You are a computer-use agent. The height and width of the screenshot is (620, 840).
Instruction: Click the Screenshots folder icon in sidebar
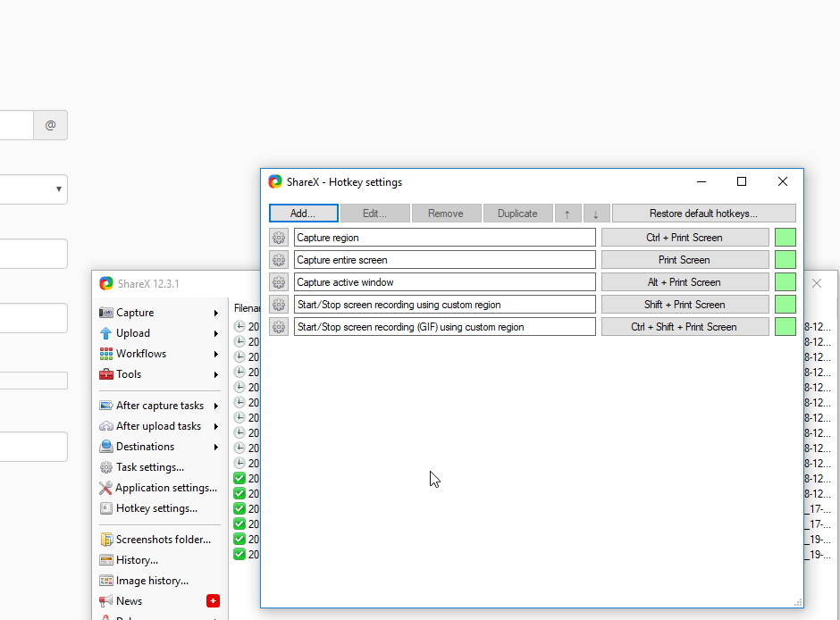pos(106,540)
